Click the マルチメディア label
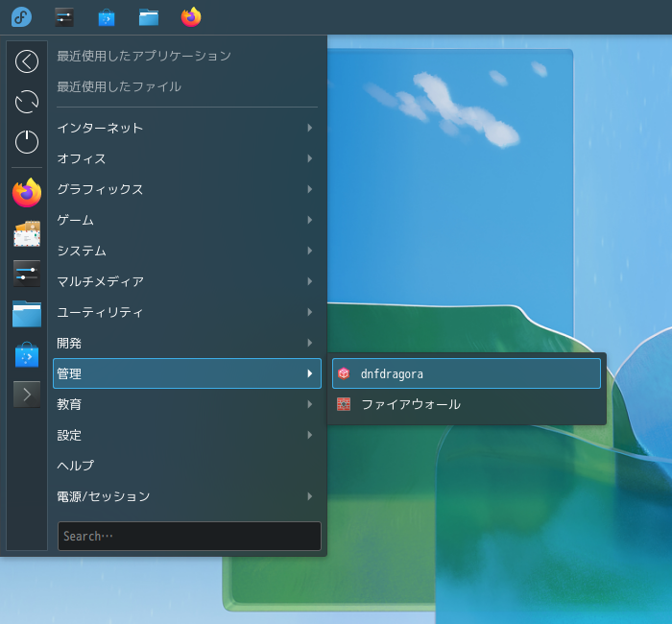Image resolution: width=672 pixels, height=624 pixels. click(x=100, y=281)
